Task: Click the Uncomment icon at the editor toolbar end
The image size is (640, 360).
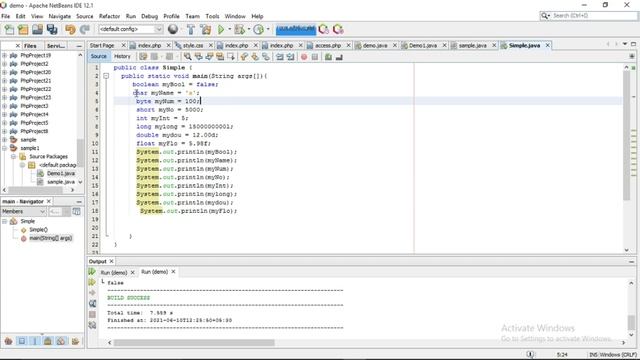Action: coord(339,57)
